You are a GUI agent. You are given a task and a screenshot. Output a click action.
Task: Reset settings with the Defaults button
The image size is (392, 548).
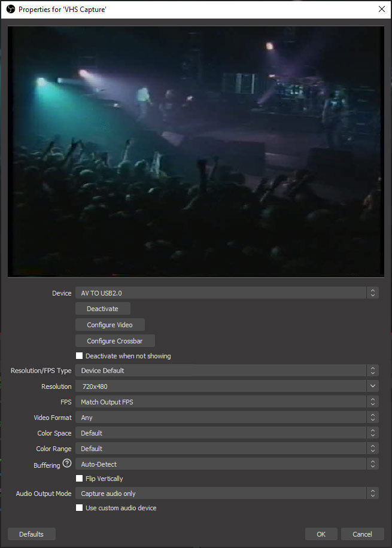pos(31,534)
